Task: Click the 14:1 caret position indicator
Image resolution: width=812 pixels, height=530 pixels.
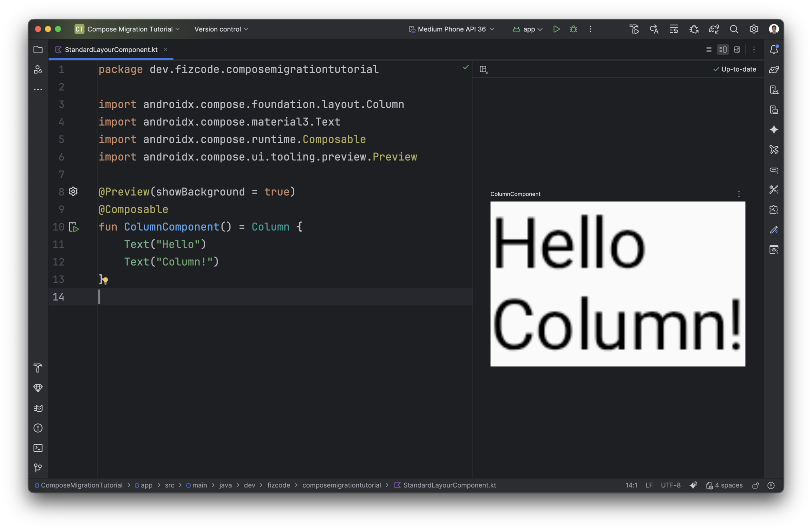Action: (x=631, y=485)
